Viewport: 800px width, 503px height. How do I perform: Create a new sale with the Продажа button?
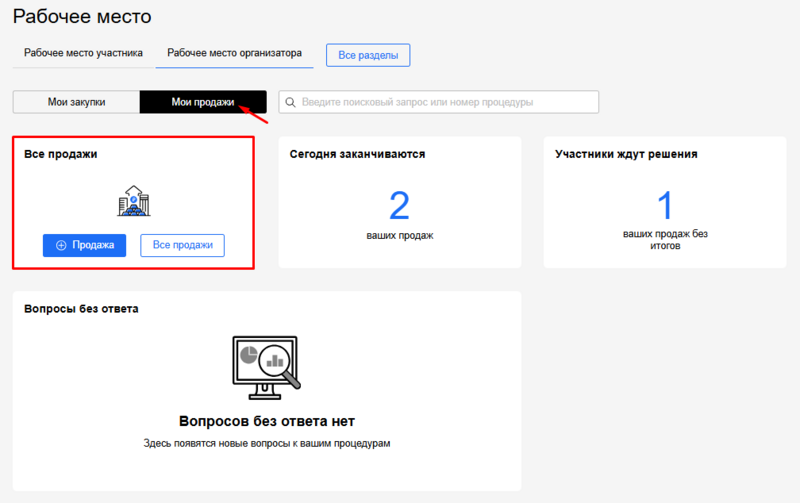point(84,245)
